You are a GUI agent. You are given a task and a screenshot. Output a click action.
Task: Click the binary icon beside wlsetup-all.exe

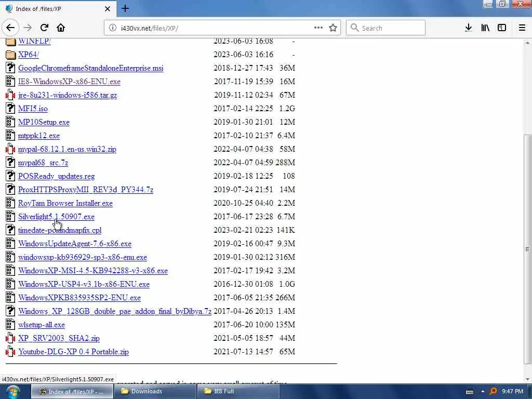10,325
